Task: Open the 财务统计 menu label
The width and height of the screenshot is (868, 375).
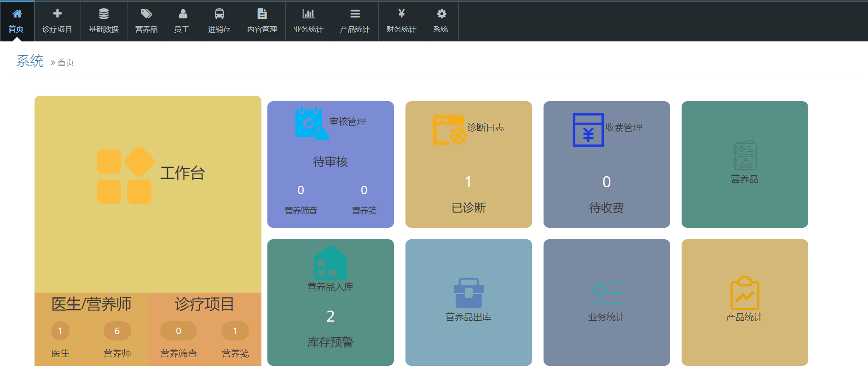Action: (401, 29)
